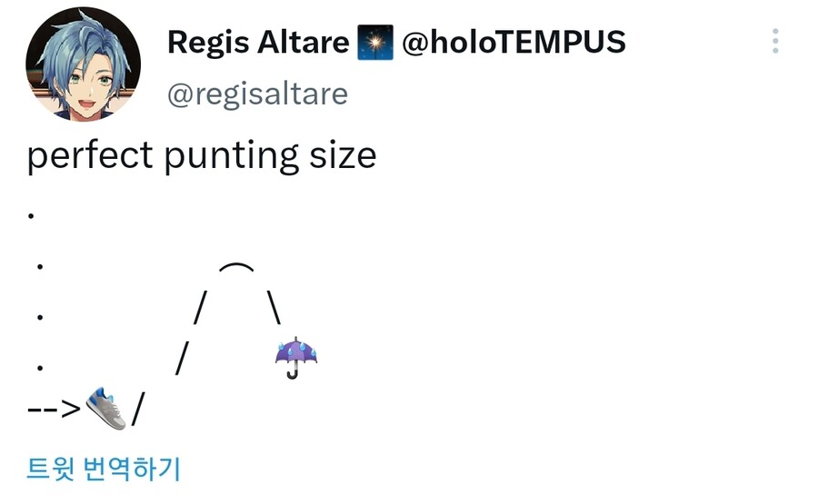The width and height of the screenshot is (818, 504).
Task: Click the purple umbrella emoji
Action: pyautogui.click(x=296, y=358)
